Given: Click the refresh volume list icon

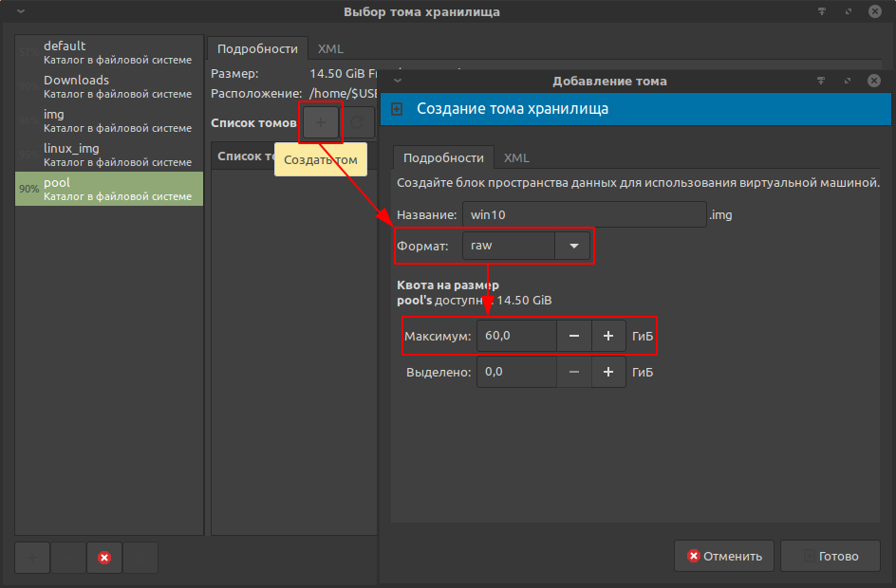Looking at the screenshot, I should pos(358,122).
